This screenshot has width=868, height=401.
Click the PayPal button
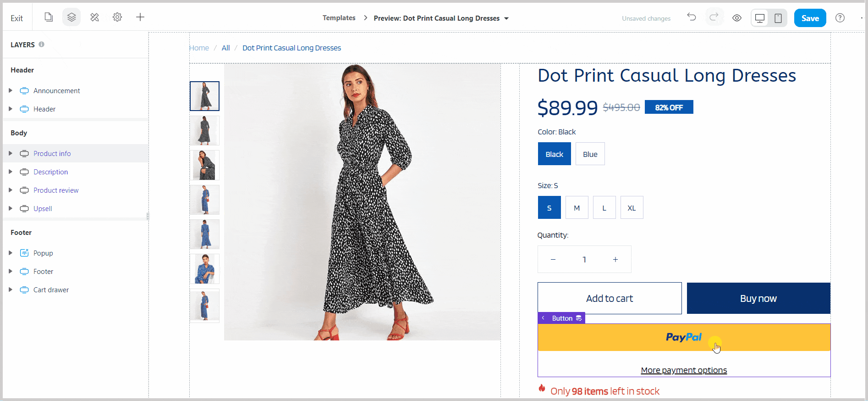click(684, 337)
